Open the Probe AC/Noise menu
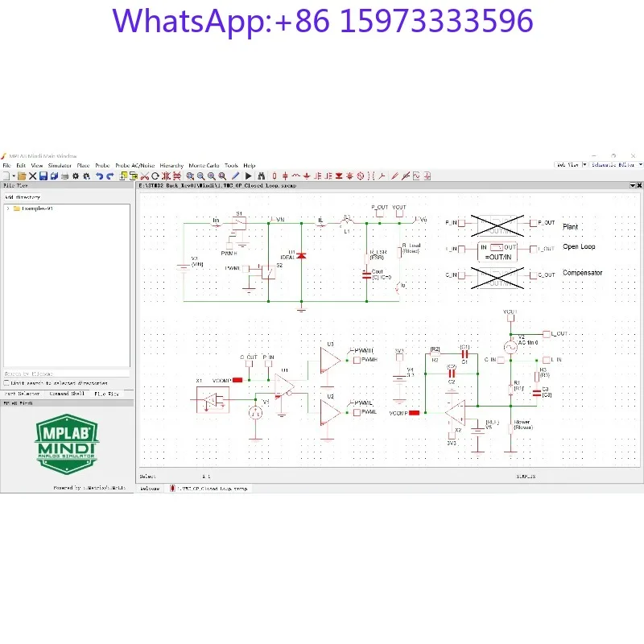Viewport: 644px width, 644px height. [x=134, y=166]
